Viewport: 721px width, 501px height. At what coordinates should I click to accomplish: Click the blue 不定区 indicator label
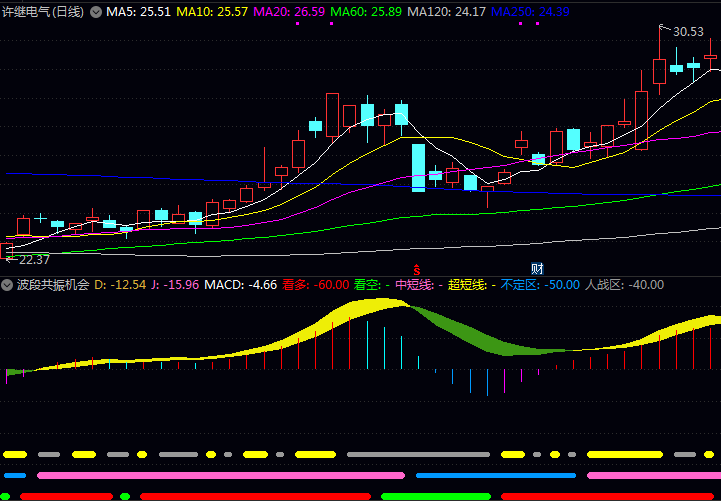pos(542,285)
